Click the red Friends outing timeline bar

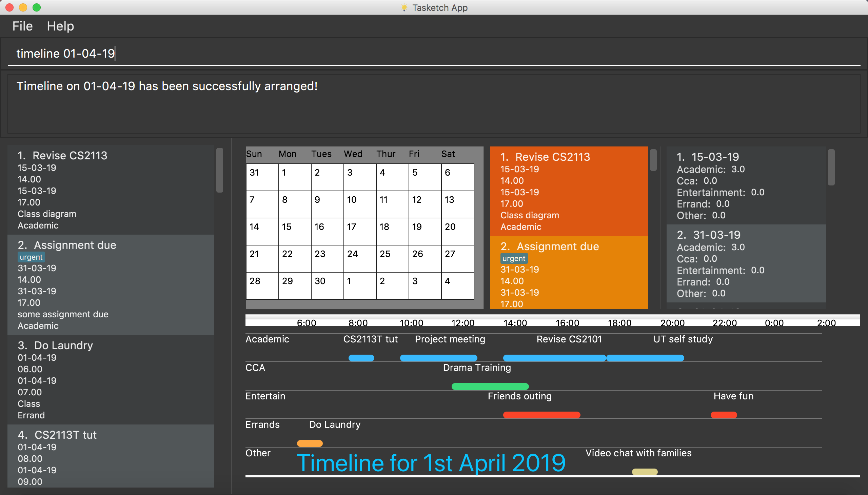click(x=541, y=415)
